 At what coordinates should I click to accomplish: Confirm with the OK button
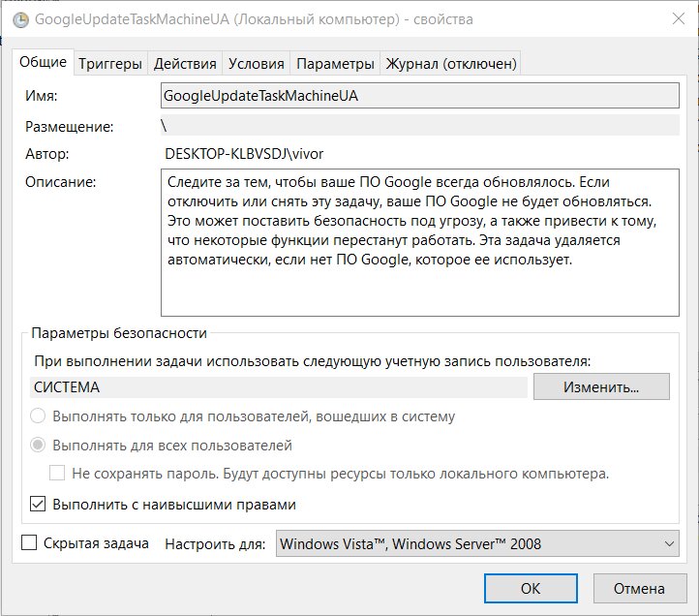click(x=531, y=588)
